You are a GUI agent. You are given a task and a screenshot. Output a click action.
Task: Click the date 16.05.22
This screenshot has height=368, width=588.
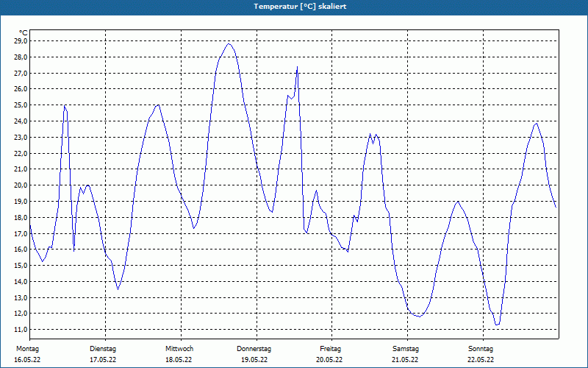click(x=27, y=360)
